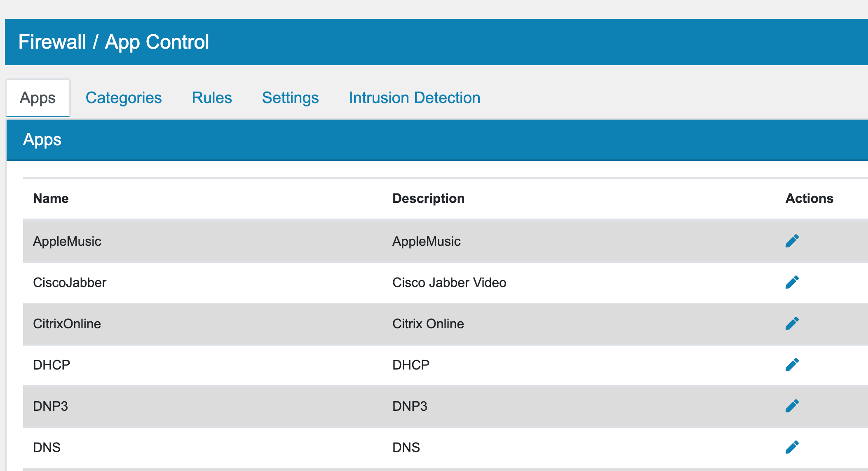The image size is (868, 471).
Task: Click the Name column header
Action: click(x=51, y=198)
